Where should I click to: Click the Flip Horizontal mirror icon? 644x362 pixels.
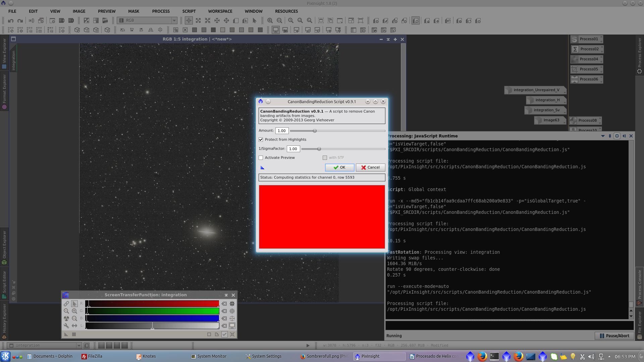[x=151, y=30]
